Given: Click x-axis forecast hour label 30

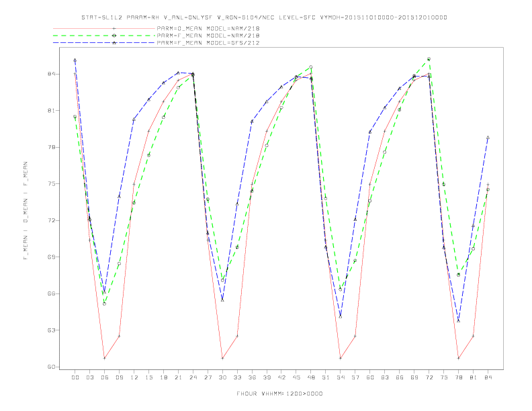Looking at the screenshot, I should click(x=222, y=377).
